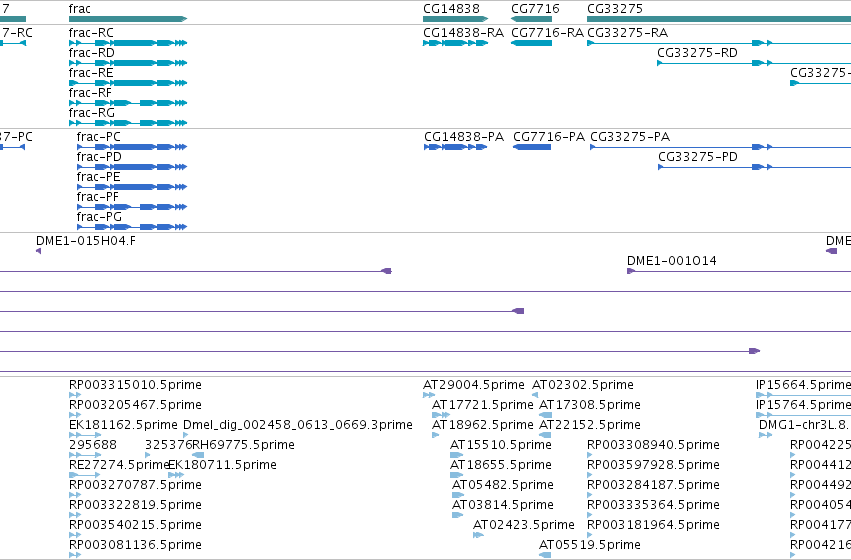Click the CG14838-RA transcript
851x560 pixels.
pos(455,43)
